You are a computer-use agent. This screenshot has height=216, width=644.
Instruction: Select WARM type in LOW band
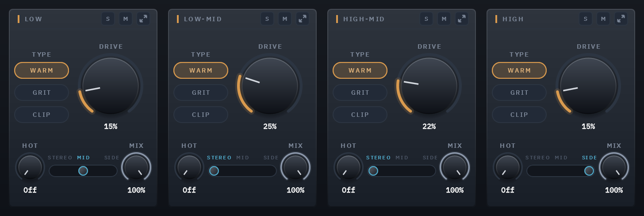tap(42, 70)
